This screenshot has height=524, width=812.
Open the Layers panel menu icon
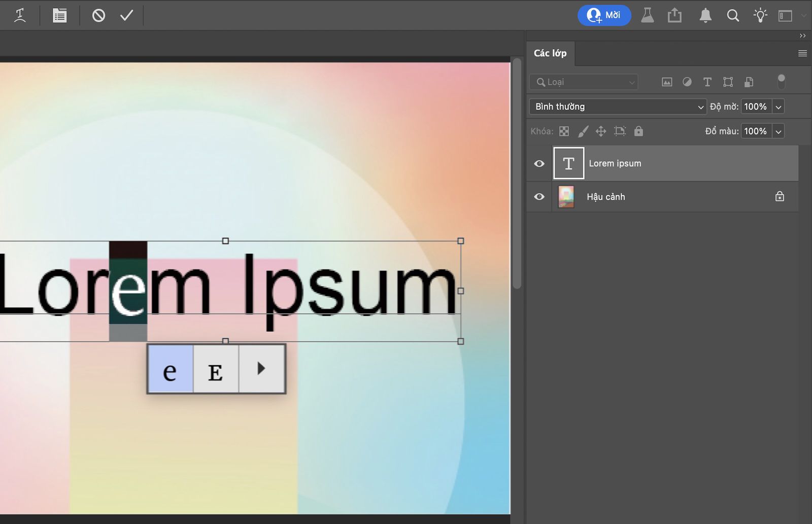(802, 53)
